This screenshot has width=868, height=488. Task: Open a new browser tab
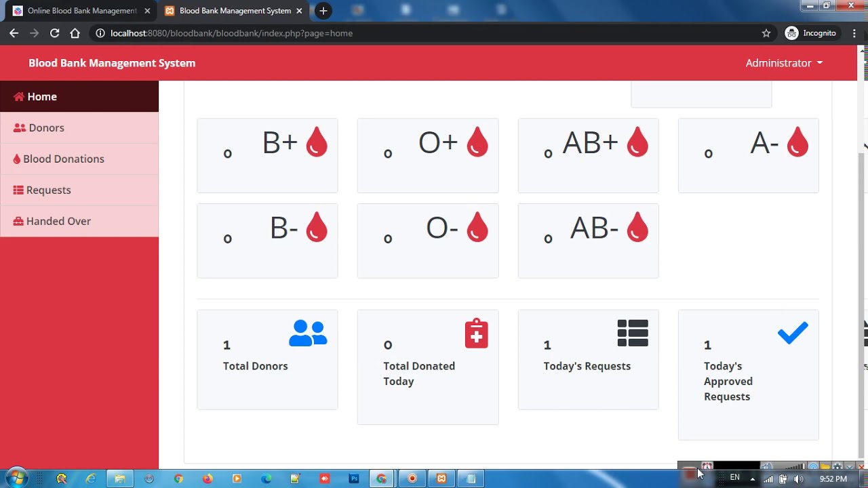point(323,11)
